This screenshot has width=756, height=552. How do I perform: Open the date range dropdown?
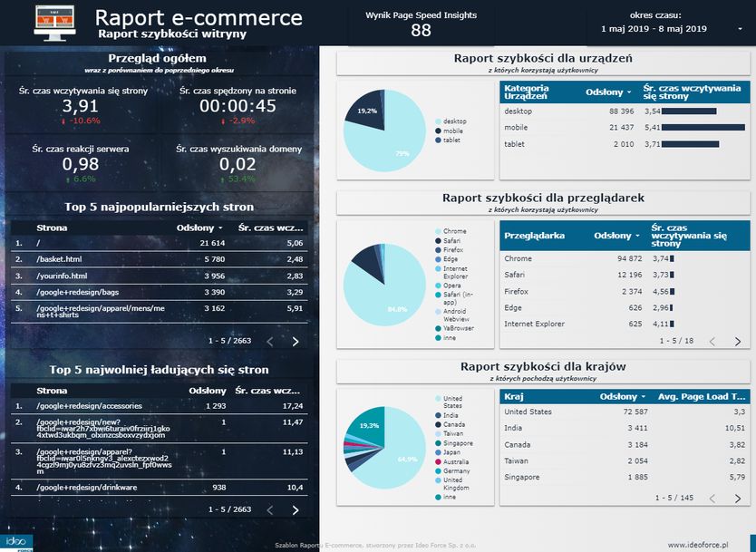(740, 29)
